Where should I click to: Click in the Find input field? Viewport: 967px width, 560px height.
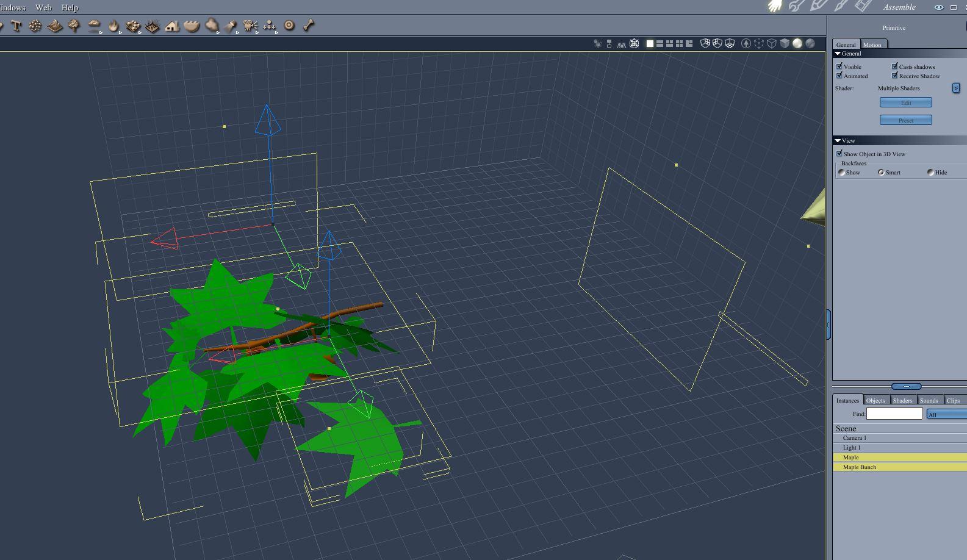click(x=895, y=414)
